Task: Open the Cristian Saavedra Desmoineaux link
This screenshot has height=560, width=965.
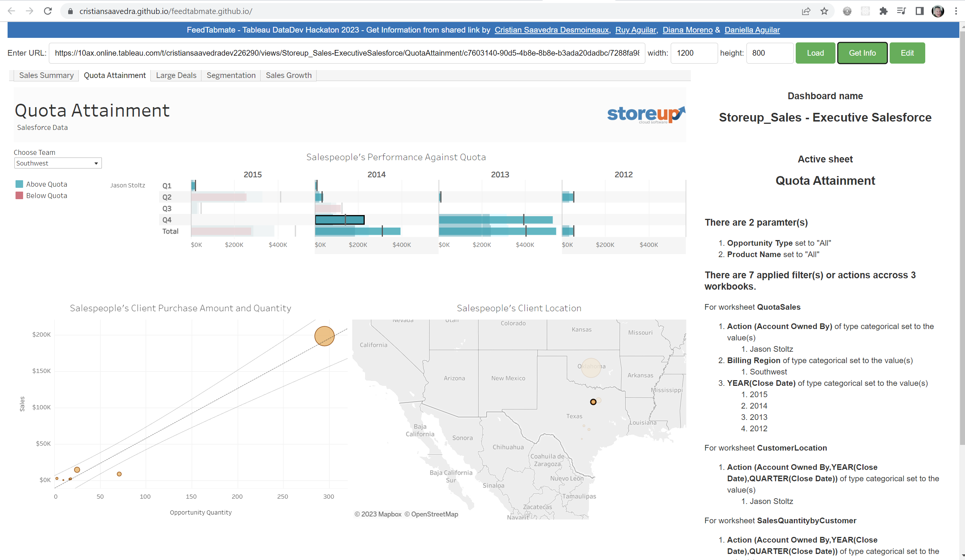Action: [551, 30]
